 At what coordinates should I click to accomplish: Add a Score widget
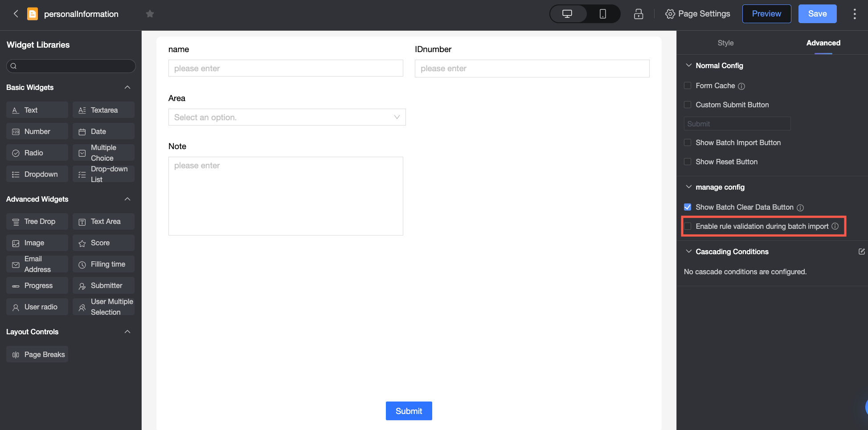point(103,243)
